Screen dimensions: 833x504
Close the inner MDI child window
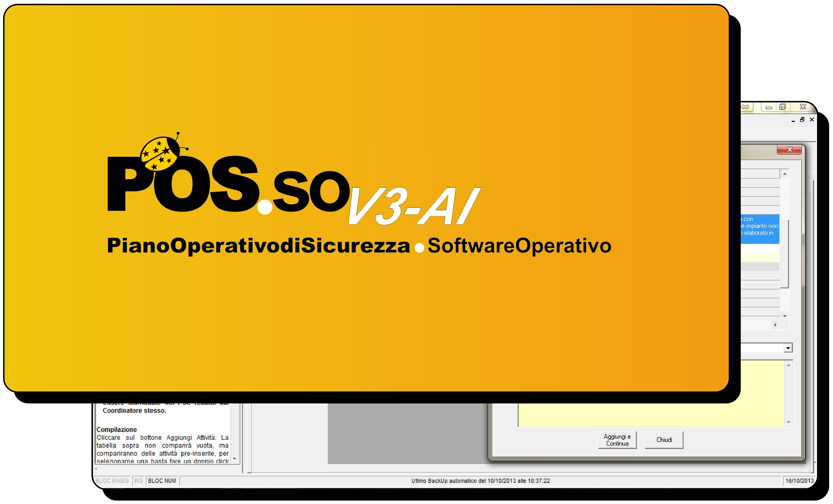coord(812,120)
